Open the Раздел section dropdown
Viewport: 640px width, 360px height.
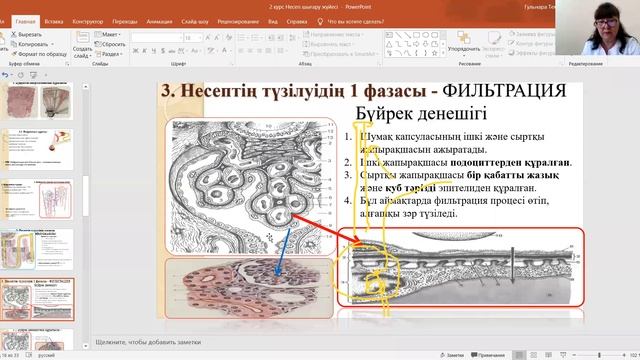109,54
